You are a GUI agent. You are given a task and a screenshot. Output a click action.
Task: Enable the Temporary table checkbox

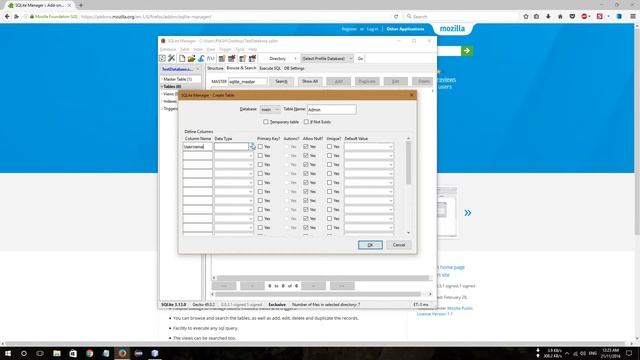click(266, 122)
